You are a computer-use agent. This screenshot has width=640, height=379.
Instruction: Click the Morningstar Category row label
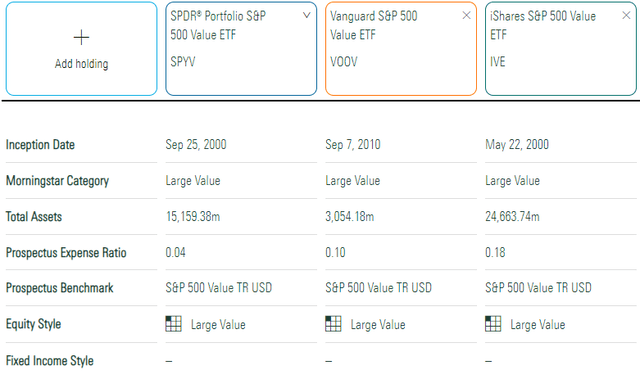click(57, 181)
